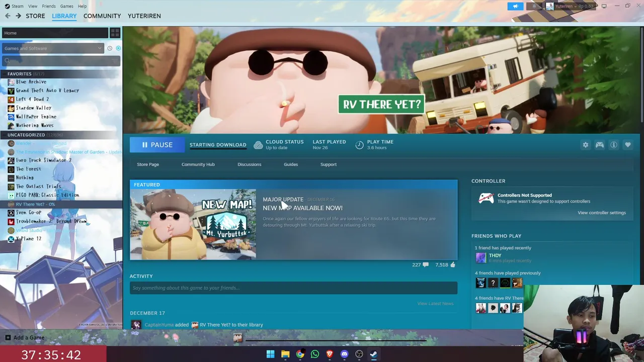
Task: Open the YUTERIREN profile tab
Action: (x=144, y=16)
